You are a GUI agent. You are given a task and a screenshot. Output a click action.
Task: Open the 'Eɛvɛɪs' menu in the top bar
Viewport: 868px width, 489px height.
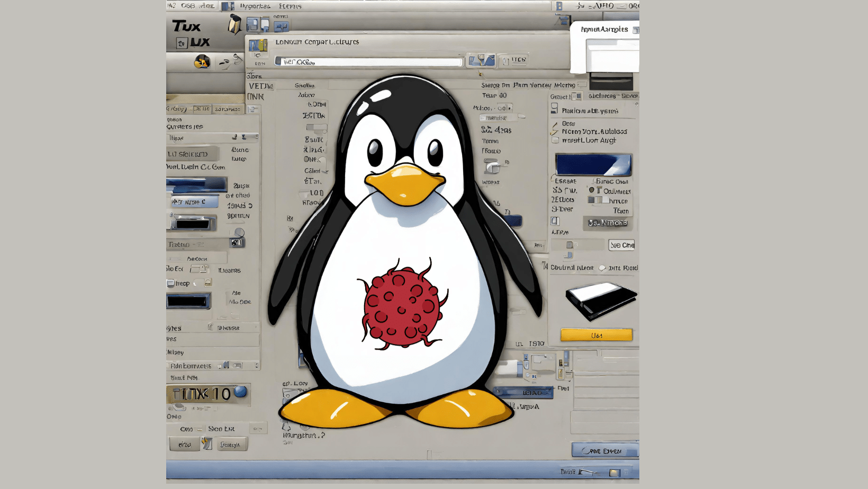[290, 6]
